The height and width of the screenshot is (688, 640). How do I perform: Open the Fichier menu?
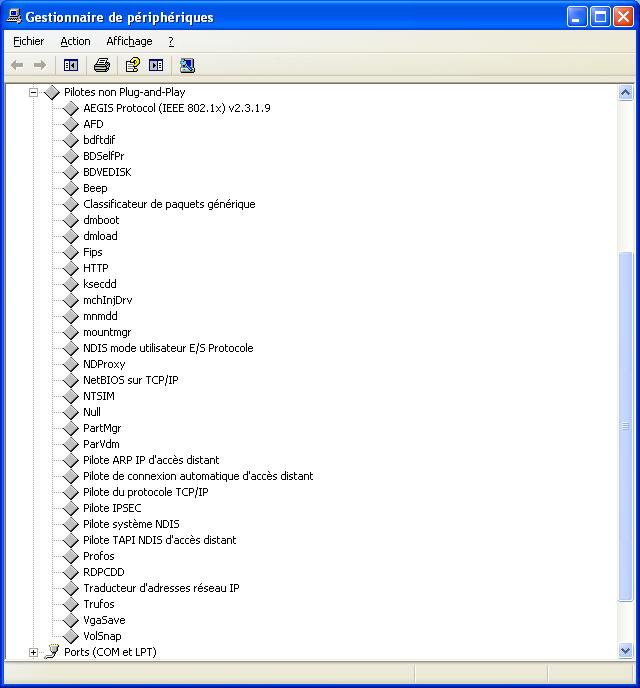click(x=29, y=41)
